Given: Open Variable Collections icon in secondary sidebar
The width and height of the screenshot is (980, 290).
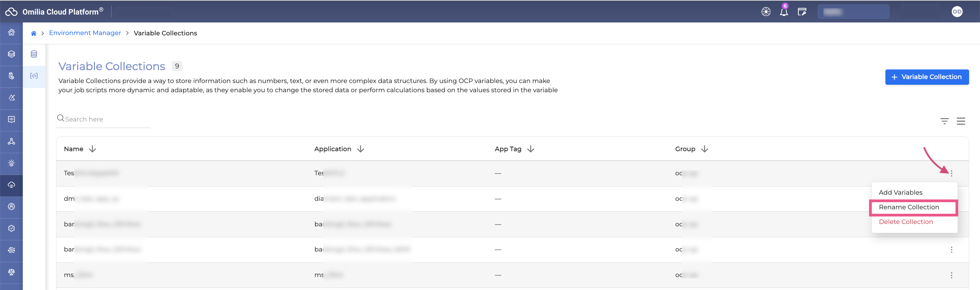Looking at the screenshot, I should click(34, 76).
